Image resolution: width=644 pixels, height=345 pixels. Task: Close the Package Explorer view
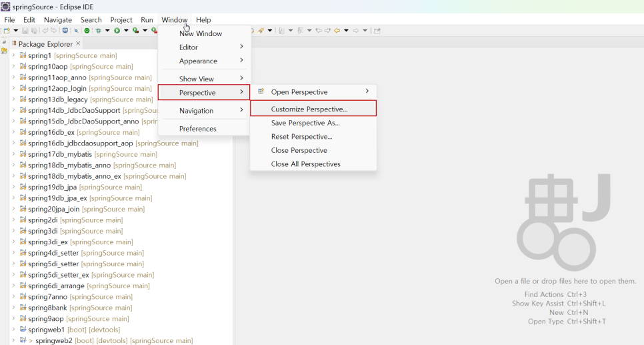pos(78,43)
